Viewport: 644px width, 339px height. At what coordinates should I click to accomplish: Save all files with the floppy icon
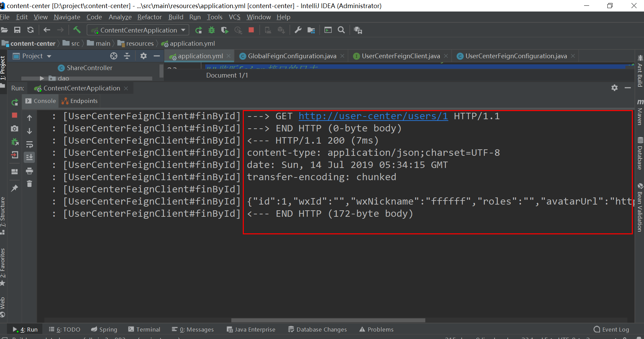point(17,30)
